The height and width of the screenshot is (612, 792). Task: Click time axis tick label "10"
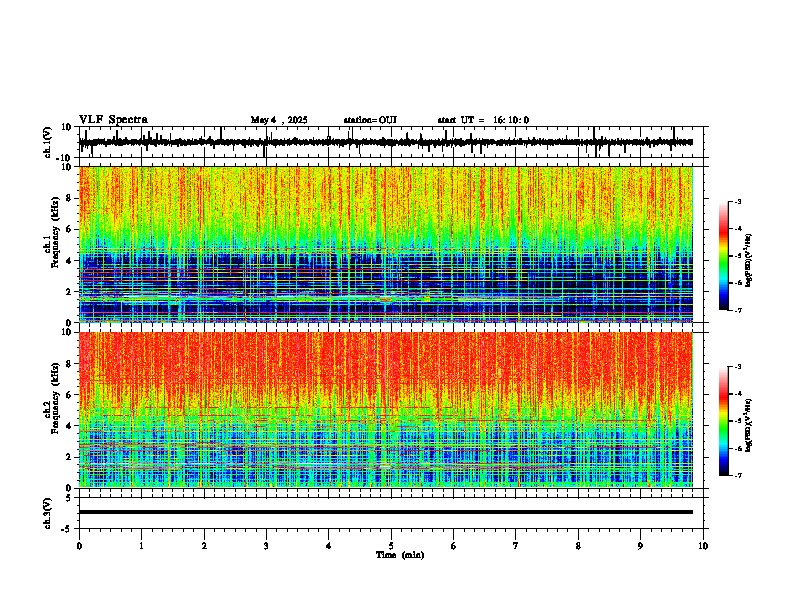click(703, 546)
